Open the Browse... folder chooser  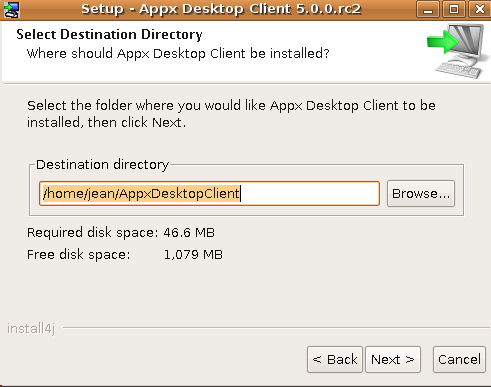[x=421, y=193]
